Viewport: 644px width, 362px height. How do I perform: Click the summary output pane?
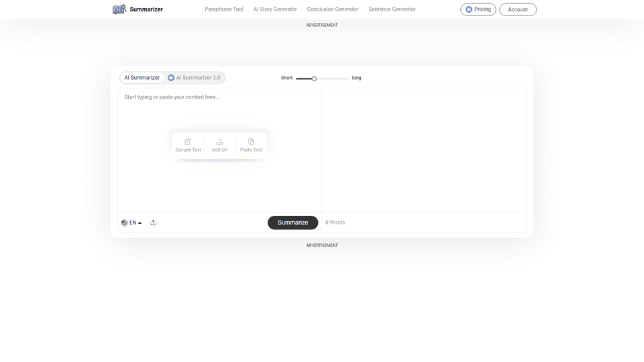(424, 149)
